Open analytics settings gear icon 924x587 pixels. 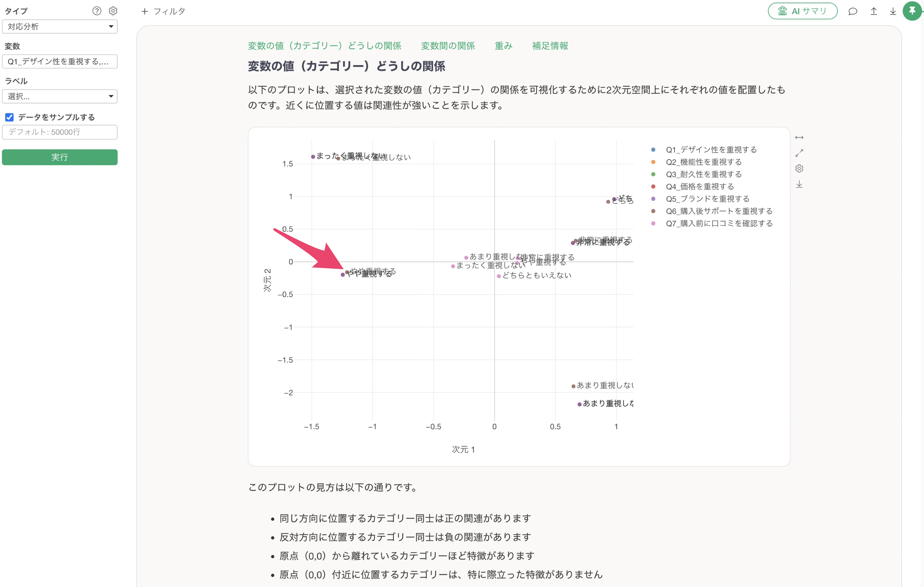[x=113, y=11]
